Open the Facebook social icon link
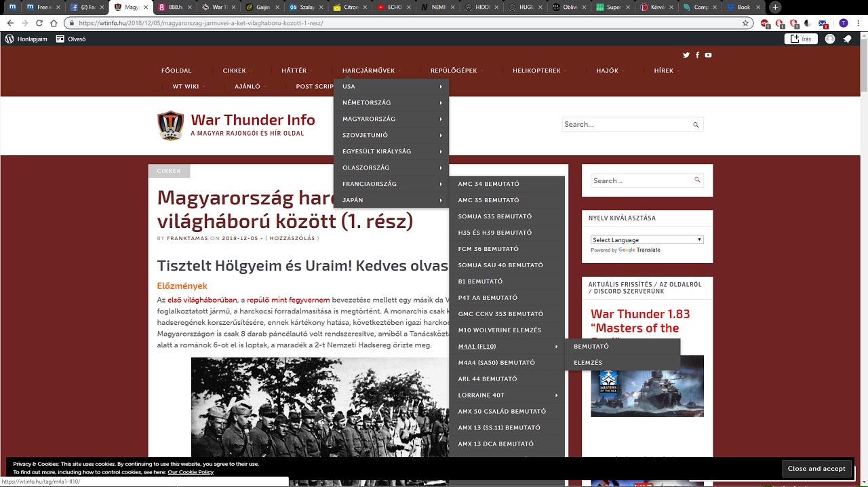 [697, 55]
